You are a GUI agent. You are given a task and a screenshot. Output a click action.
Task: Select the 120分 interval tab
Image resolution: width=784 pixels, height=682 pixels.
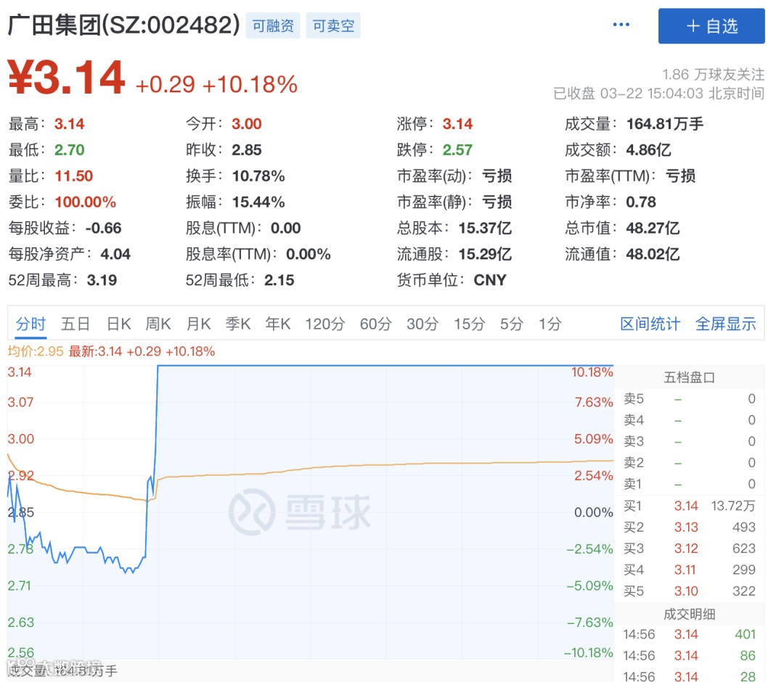coord(325,324)
